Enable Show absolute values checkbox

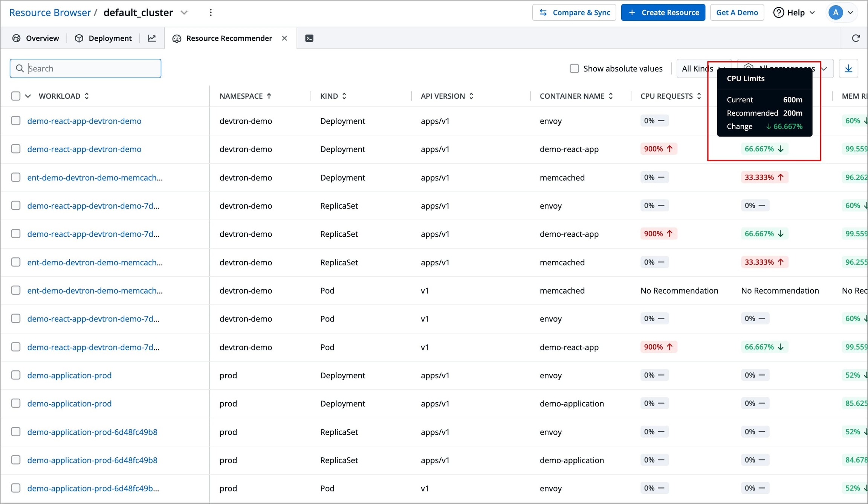pyautogui.click(x=574, y=69)
